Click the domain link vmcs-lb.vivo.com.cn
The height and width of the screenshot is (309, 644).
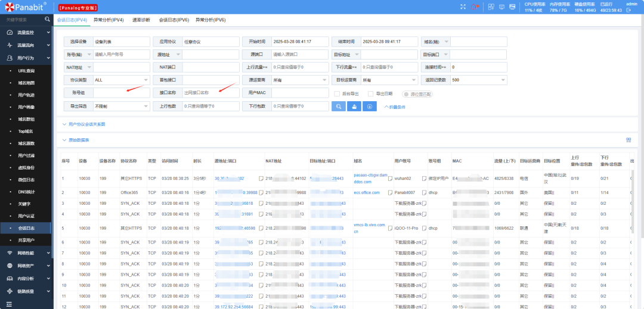370,228
